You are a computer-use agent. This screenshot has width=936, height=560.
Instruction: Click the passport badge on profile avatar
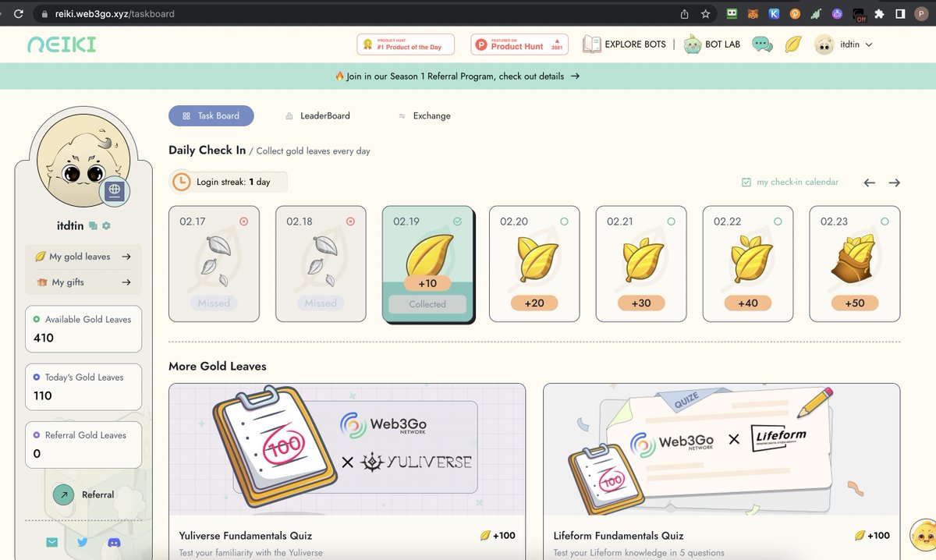click(115, 190)
